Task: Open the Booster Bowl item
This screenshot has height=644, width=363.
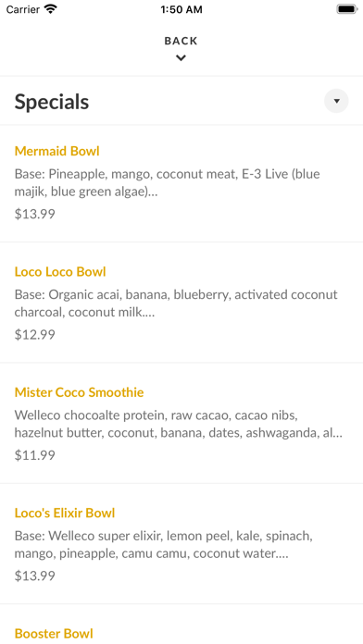Action: 54,633
